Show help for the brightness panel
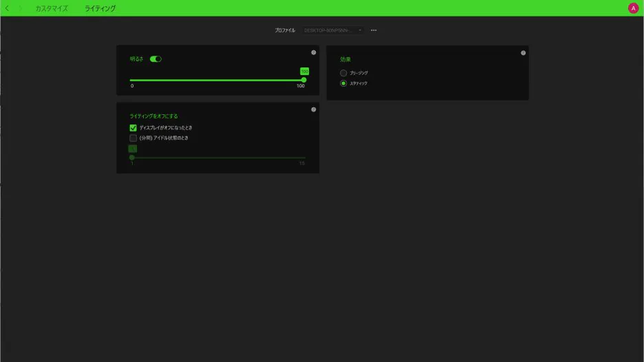The image size is (644, 362). (313, 52)
